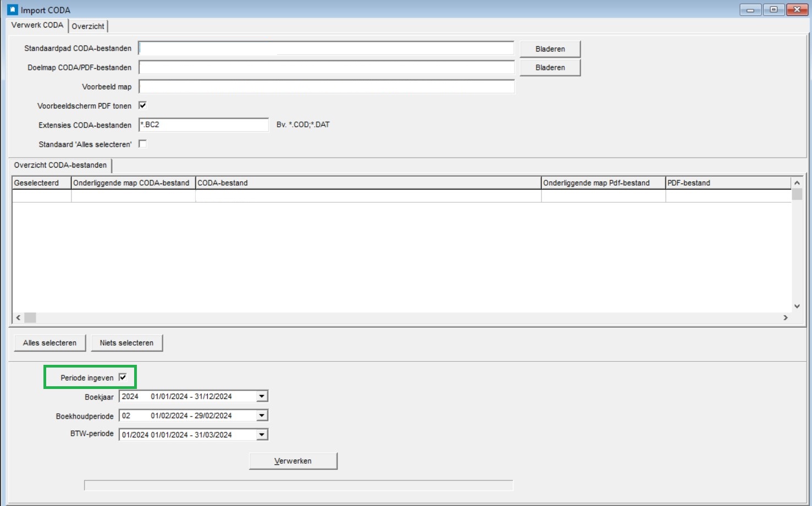Switch to the Overzicht tab
This screenshot has height=506, width=812.
(x=88, y=26)
